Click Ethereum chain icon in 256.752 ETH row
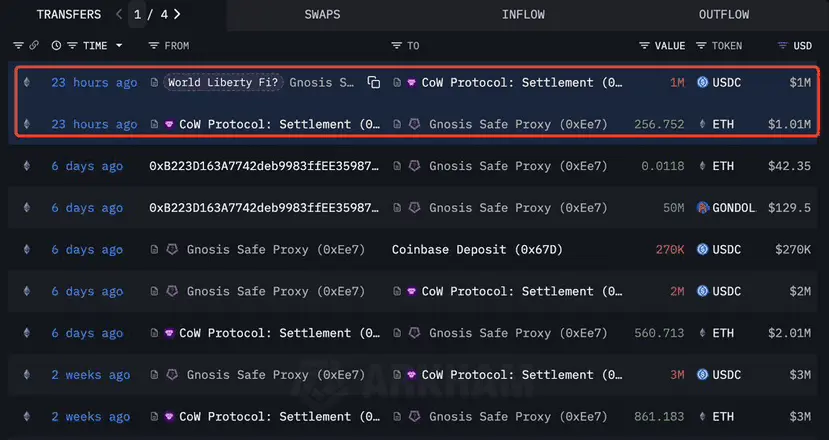This screenshot has width=829, height=440. pyautogui.click(x=27, y=124)
